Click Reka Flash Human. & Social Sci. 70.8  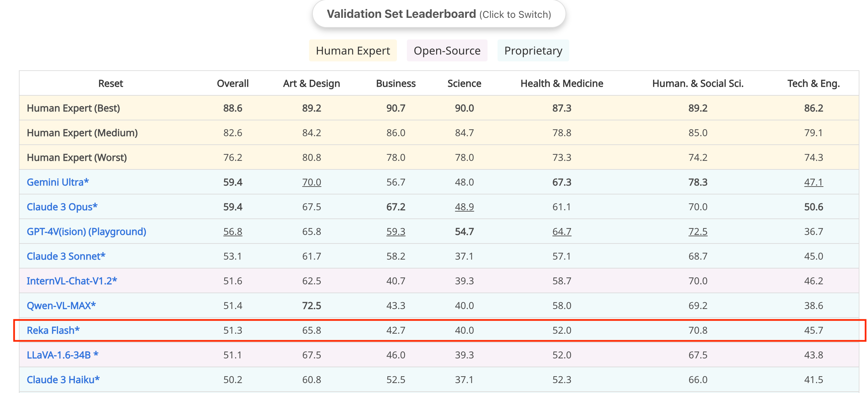point(698,330)
